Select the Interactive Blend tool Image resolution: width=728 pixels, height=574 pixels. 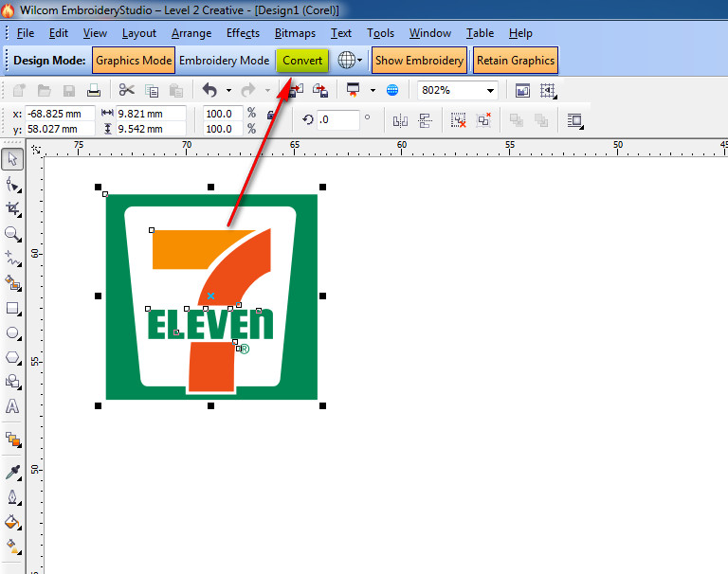tap(12, 439)
